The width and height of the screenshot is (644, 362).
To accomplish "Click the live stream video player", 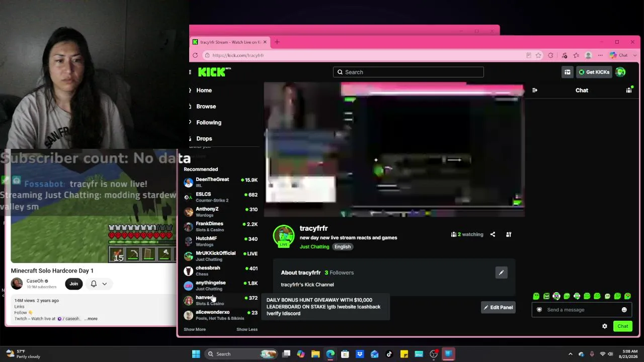I will pyautogui.click(x=394, y=150).
